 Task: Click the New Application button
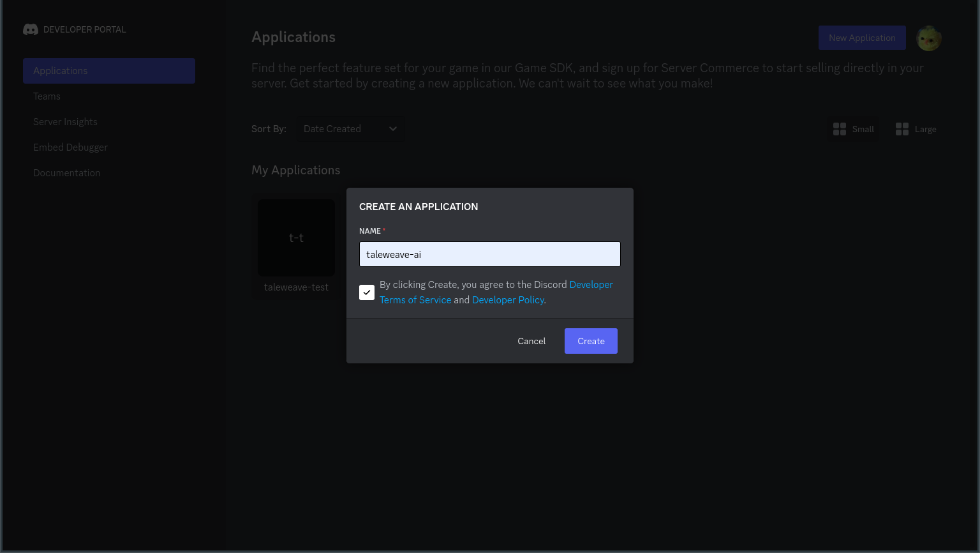point(862,38)
